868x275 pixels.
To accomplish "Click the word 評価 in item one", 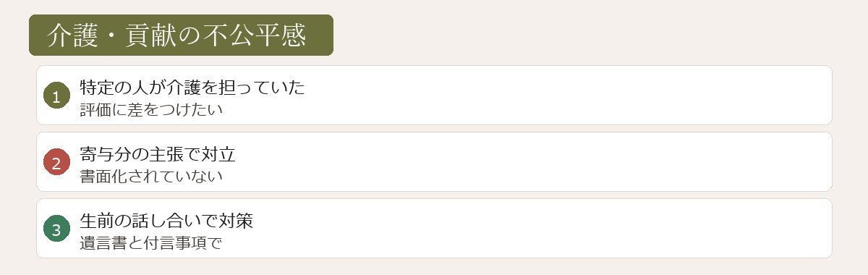I will [95, 110].
